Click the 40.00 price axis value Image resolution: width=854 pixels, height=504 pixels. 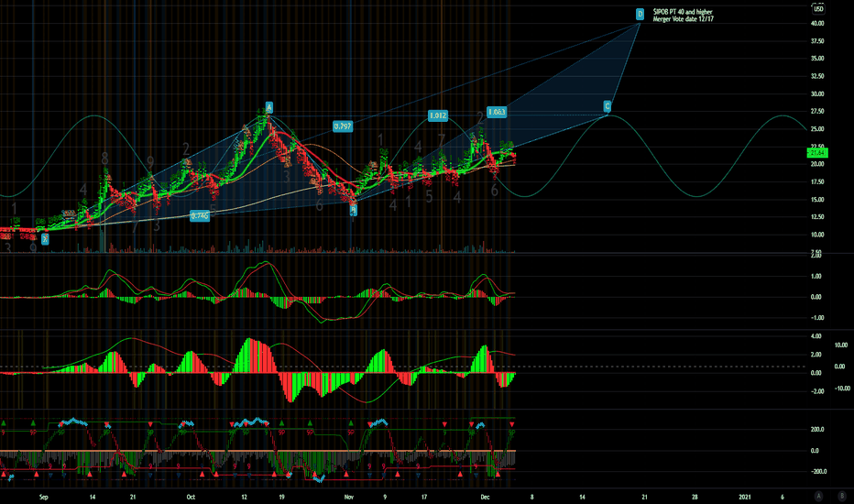817,24
